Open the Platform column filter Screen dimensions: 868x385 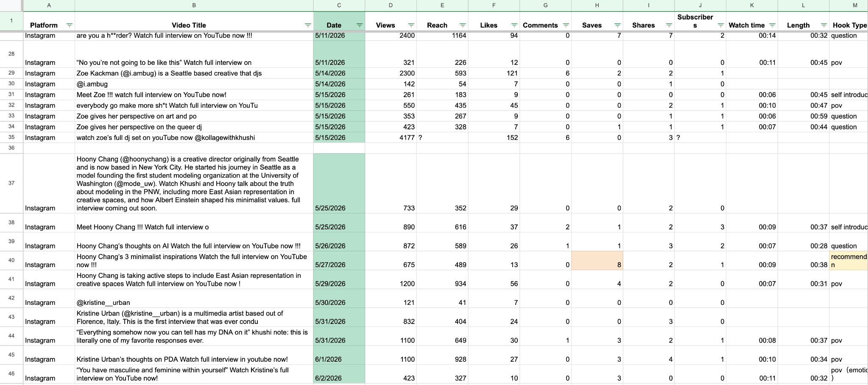tap(70, 25)
